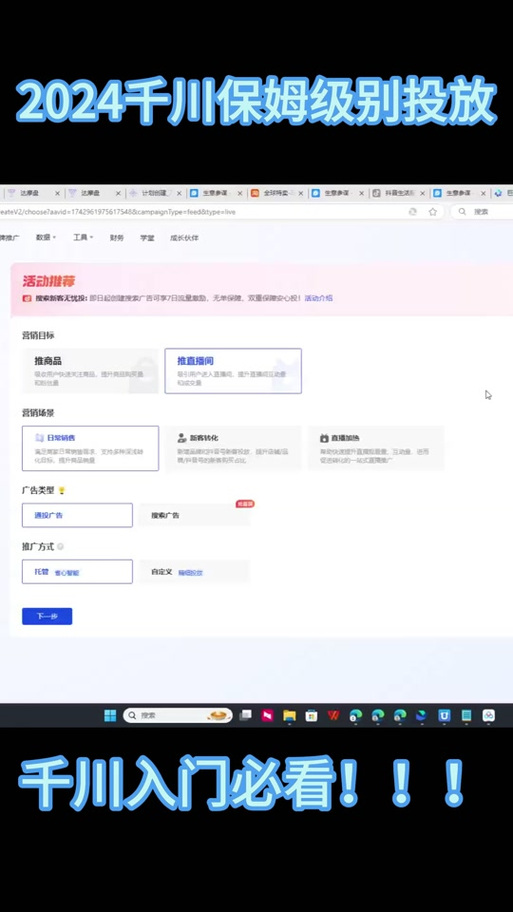Image resolution: width=513 pixels, height=912 pixels.
Task: Select 通投广告 ad type
Action: pyautogui.click(x=77, y=515)
